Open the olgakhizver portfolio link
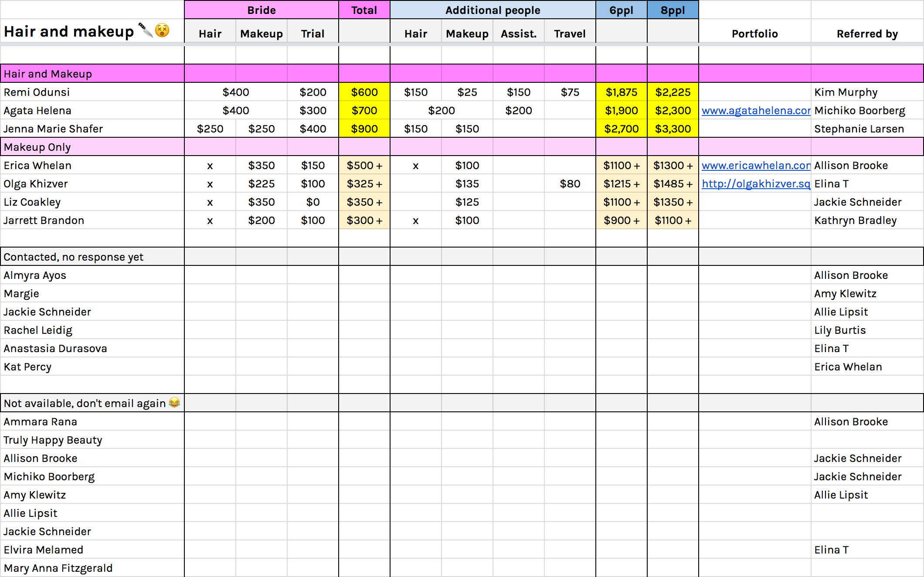The image size is (924, 577). click(756, 184)
